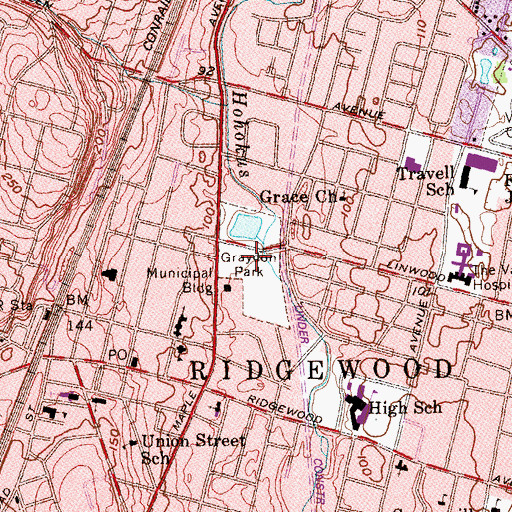Click the purple building near Travell Sch

pyautogui.click(x=412, y=164)
